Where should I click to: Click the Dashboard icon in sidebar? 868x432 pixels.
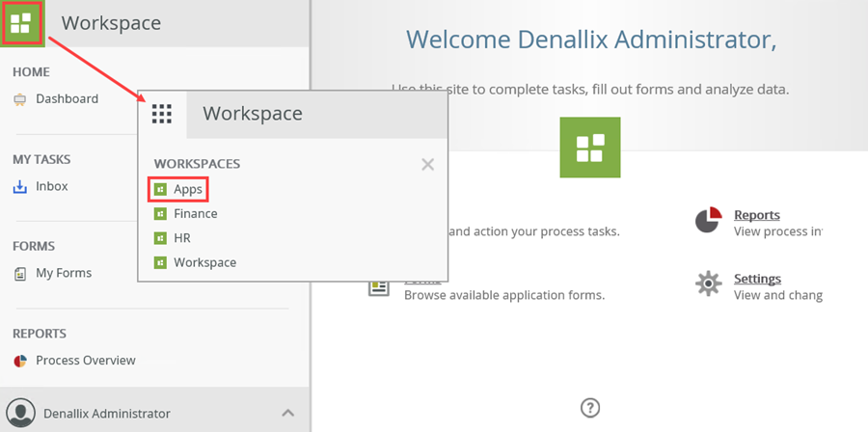pos(20,99)
